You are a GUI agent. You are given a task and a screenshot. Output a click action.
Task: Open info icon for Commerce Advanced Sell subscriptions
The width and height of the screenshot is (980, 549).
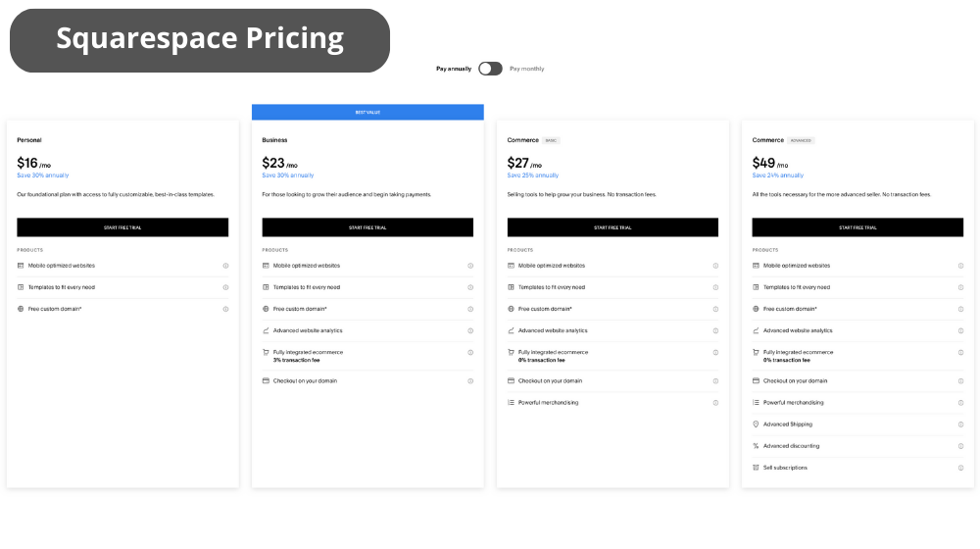[960, 468]
